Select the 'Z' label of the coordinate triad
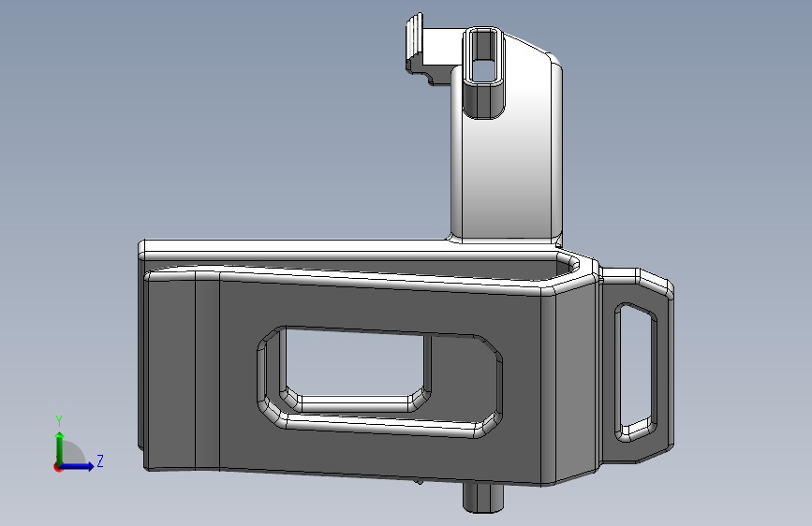Viewport: 812px width, 526px height. pyautogui.click(x=100, y=460)
